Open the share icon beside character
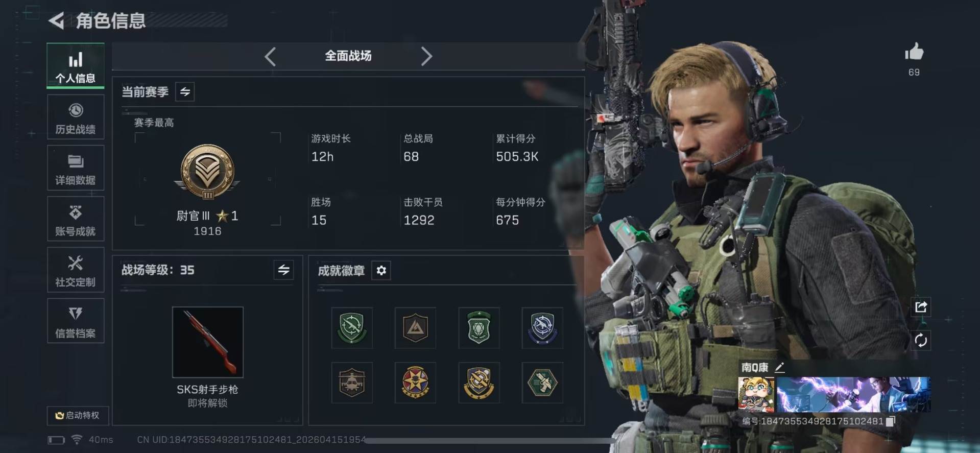Screen dimensions: 980x453 tap(921, 307)
